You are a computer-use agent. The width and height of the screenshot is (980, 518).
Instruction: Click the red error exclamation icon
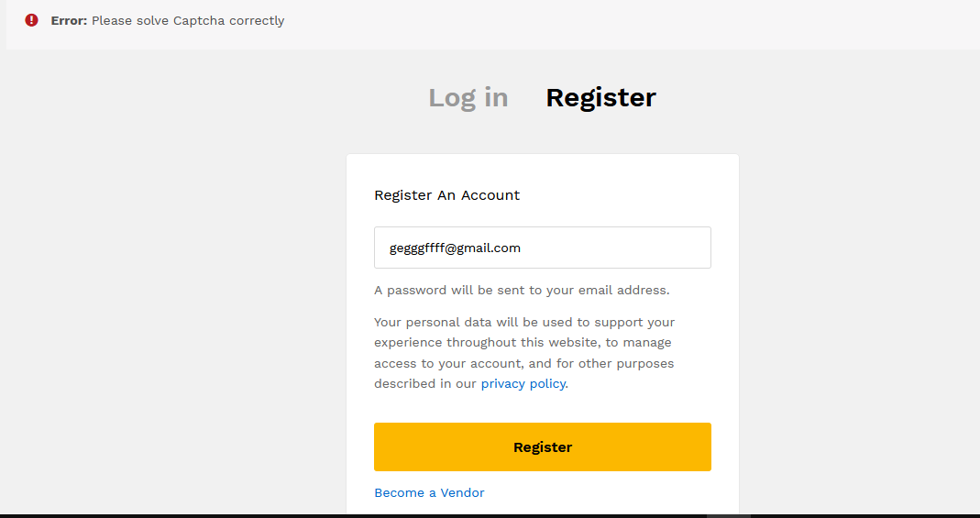pos(31,20)
